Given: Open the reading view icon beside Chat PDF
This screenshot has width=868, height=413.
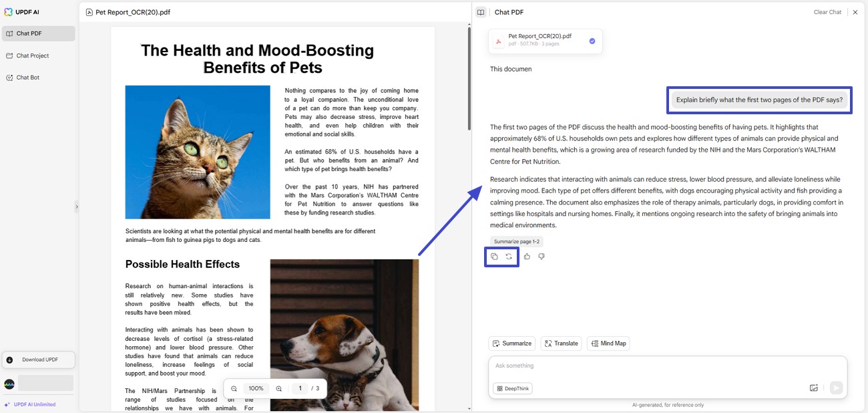Looking at the screenshot, I should (479, 11).
